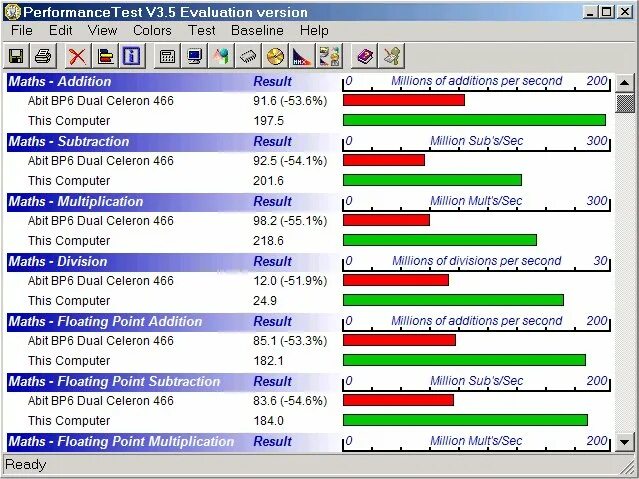Click the 98.2 (-55.1%) result value
Screen dimensions: 639x479
(x=290, y=221)
